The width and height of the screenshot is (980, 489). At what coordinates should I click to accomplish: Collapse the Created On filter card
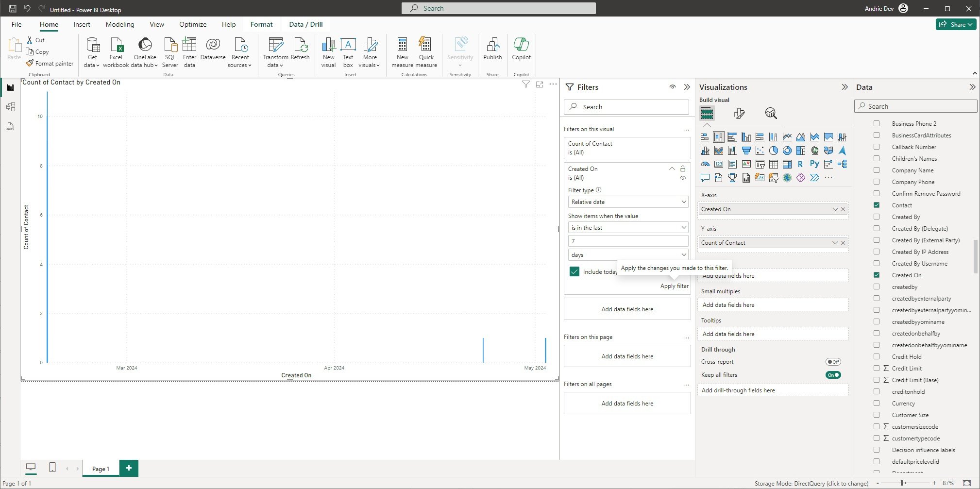672,169
